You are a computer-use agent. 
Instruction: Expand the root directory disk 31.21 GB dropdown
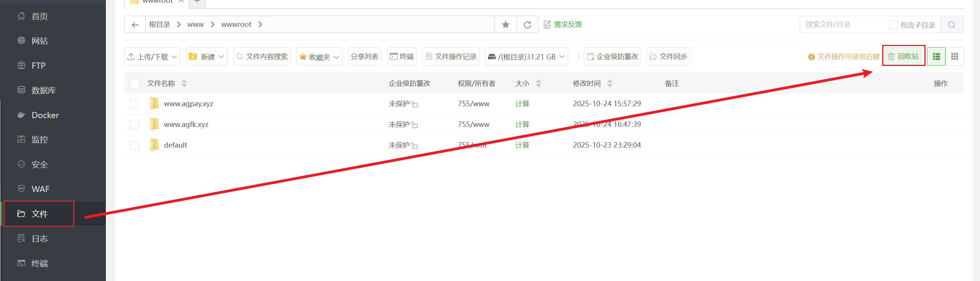click(526, 57)
